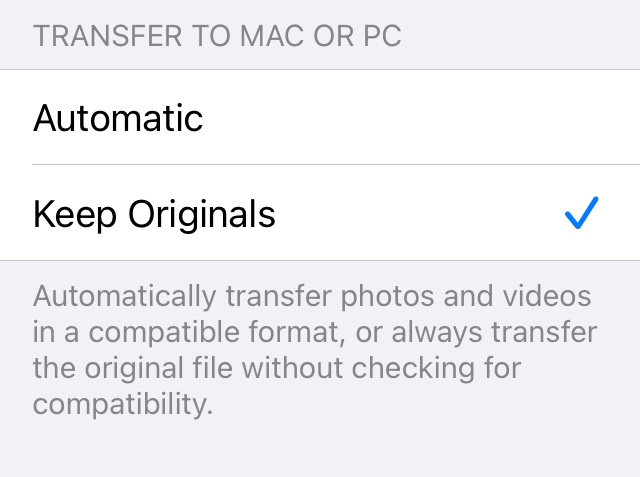Click the word 'compatibility.' ending the footer
Image resolution: width=640 pixels, height=477 pixels.
point(123,405)
